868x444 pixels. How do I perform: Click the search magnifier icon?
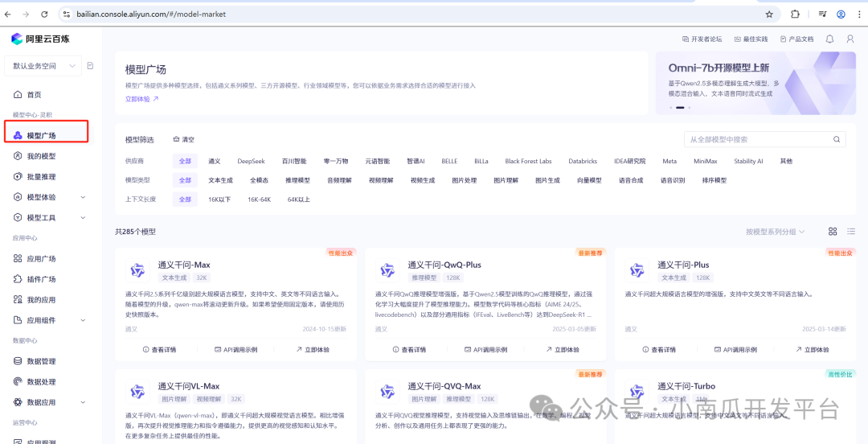point(837,139)
